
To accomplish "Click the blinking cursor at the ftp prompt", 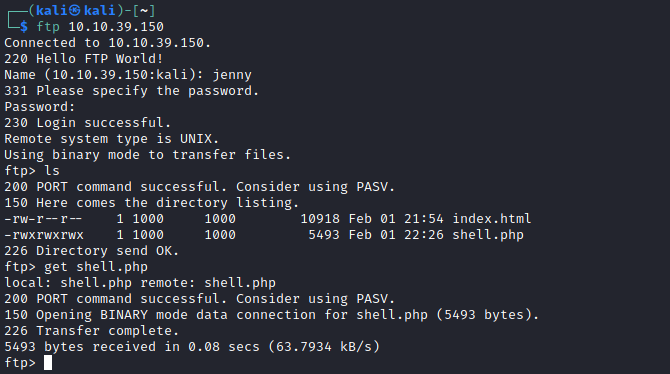I will tap(48, 363).
